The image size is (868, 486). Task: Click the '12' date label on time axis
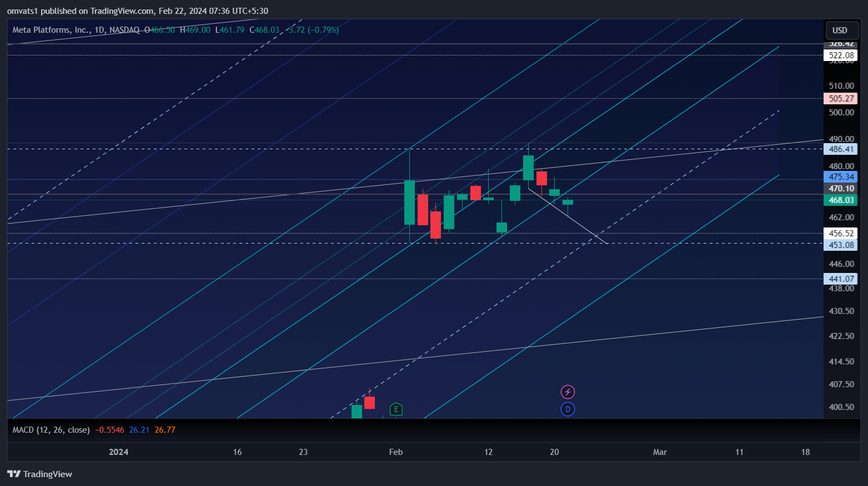click(x=488, y=452)
